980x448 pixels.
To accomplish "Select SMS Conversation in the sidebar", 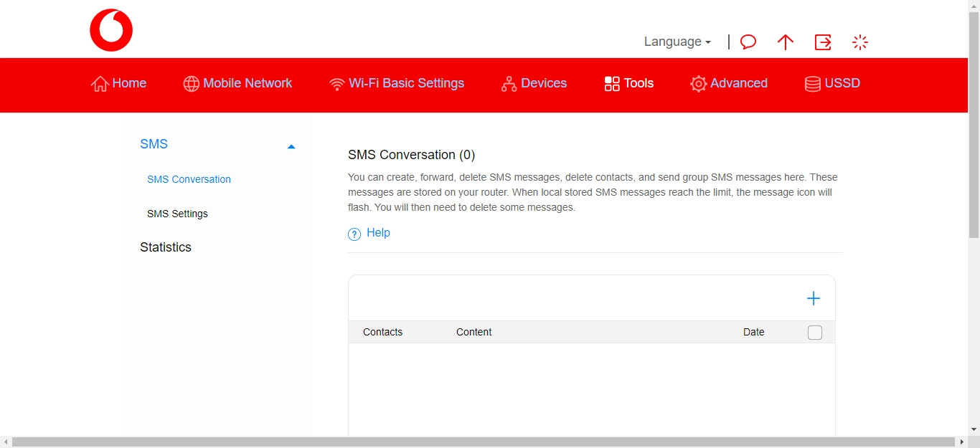I will coord(189,179).
